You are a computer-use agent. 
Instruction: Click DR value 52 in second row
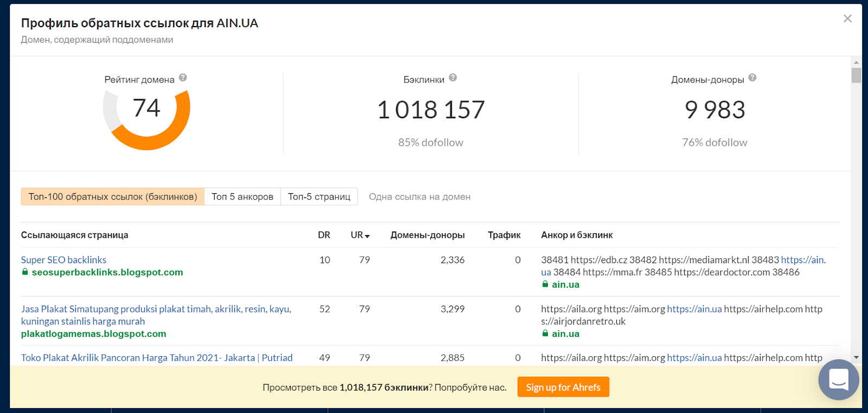click(x=324, y=309)
